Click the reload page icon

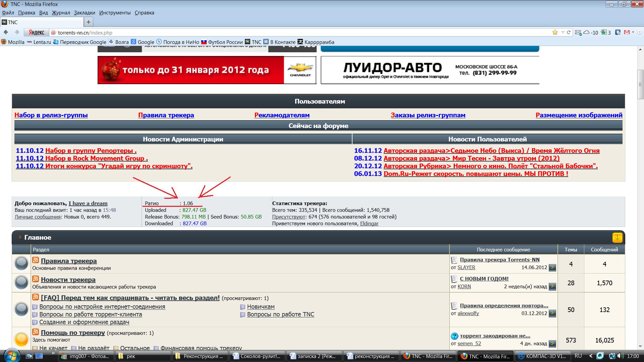tap(569, 33)
